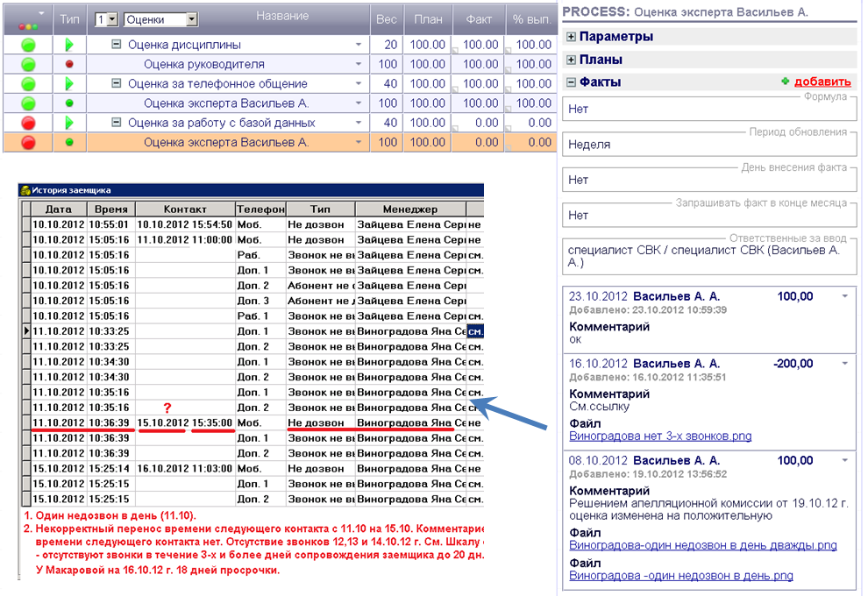Click the % вып. column header
Image resolution: width=868 pixels, height=596 pixels.
coord(532,19)
